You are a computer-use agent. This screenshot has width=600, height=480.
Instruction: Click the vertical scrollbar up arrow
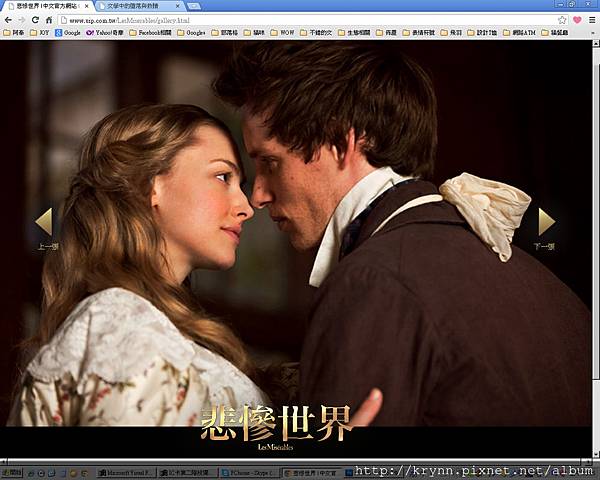pyautogui.click(x=596, y=44)
